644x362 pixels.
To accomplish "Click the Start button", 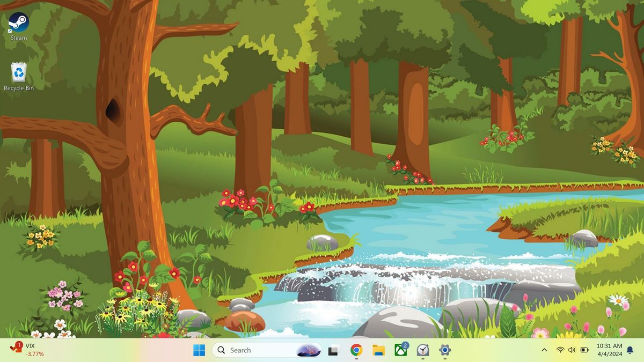I will 199,350.
